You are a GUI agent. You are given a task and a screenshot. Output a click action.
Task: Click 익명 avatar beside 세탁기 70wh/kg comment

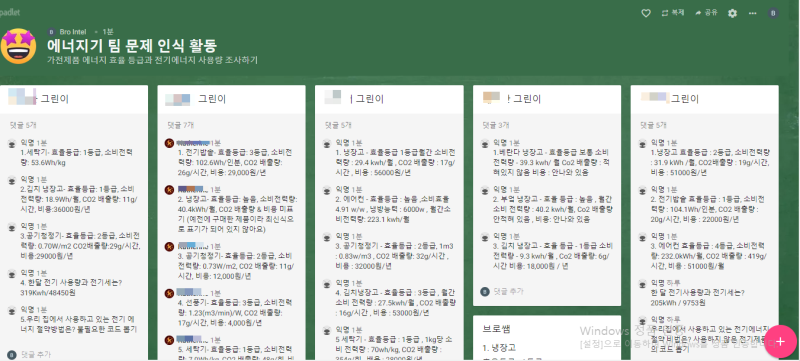point(327,330)
